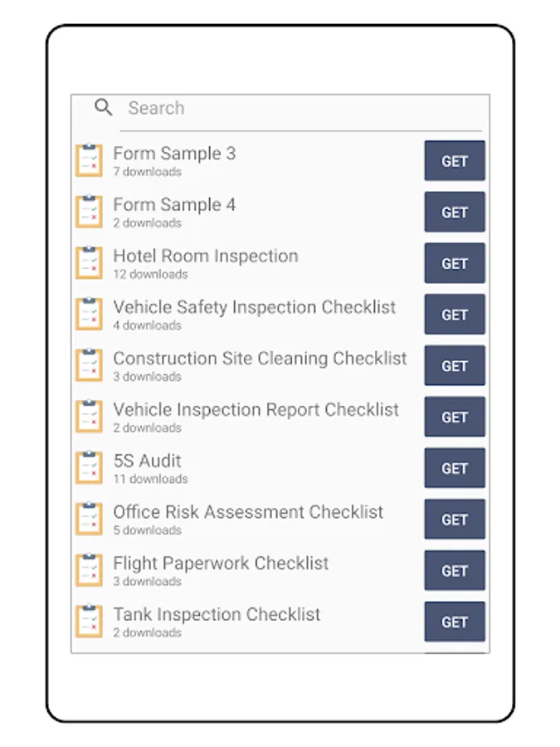Open the Office Risk Assessment Checklist title
This screenshot has height=747, width=560.
248,512
